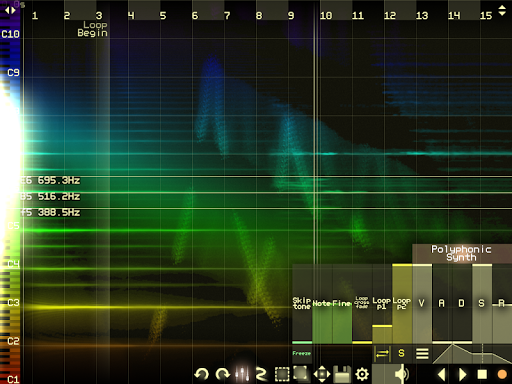Undo the last edit with the undo arrow
Image resolution: width=512 pixels, height=384 pixels.
pyautogui.click(x=202, y=374)
